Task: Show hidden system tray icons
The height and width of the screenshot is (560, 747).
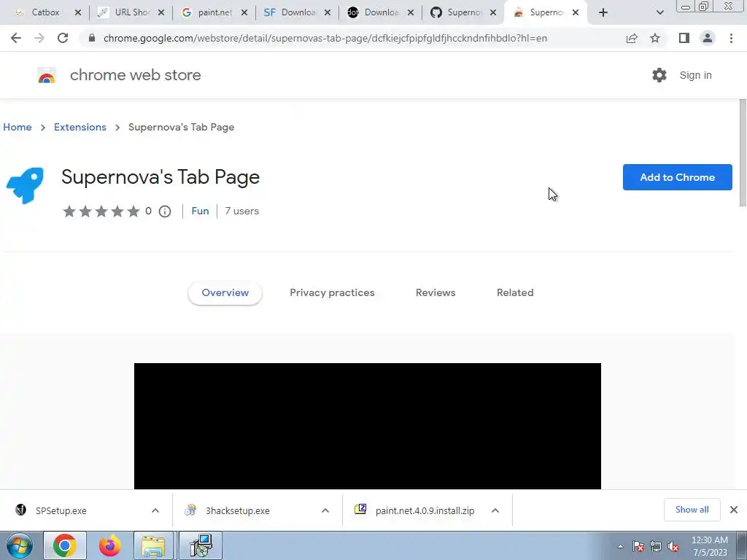Action: point(620,546)
